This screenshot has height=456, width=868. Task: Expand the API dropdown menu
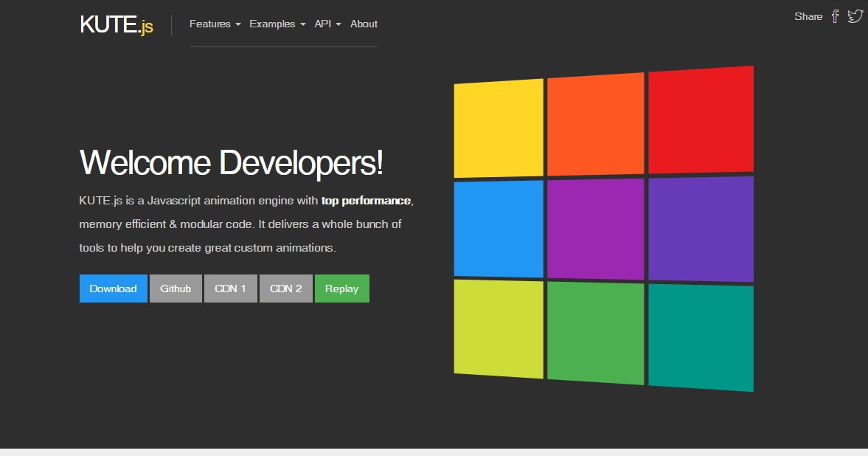[326, 24]
